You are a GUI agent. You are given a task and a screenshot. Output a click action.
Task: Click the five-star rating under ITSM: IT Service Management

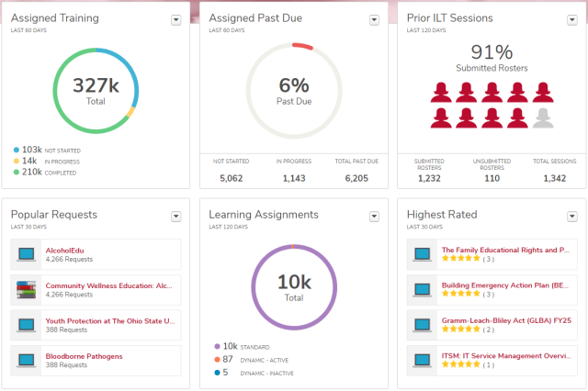461,364
